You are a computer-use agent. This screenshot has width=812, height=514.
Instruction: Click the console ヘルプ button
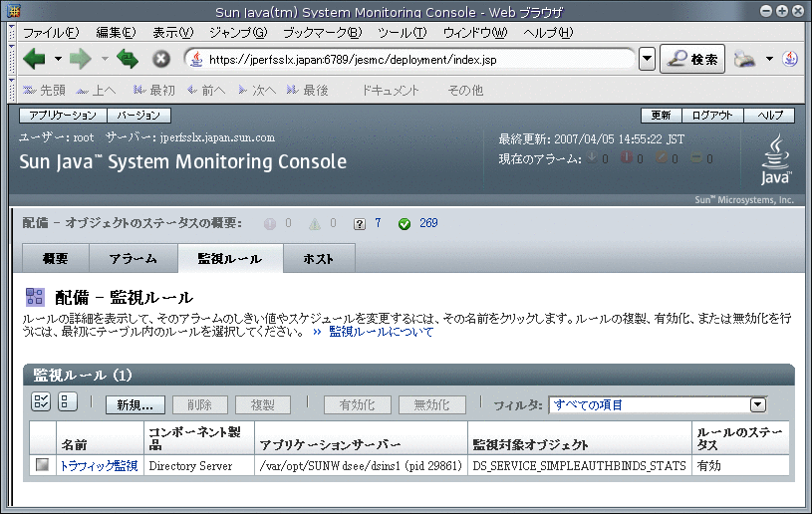pyautogui.click(x=769, y=115)
